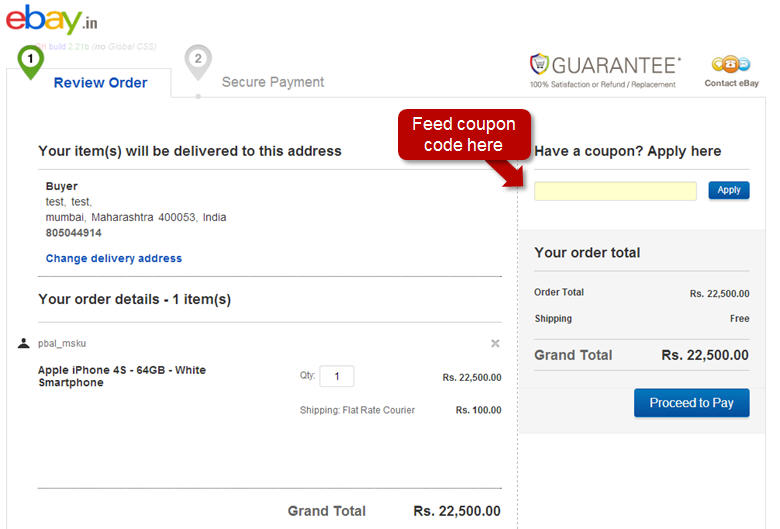Click the eBay Guarantee shield icon
This screenshot has height=529, width=780.
coord(540,65)
